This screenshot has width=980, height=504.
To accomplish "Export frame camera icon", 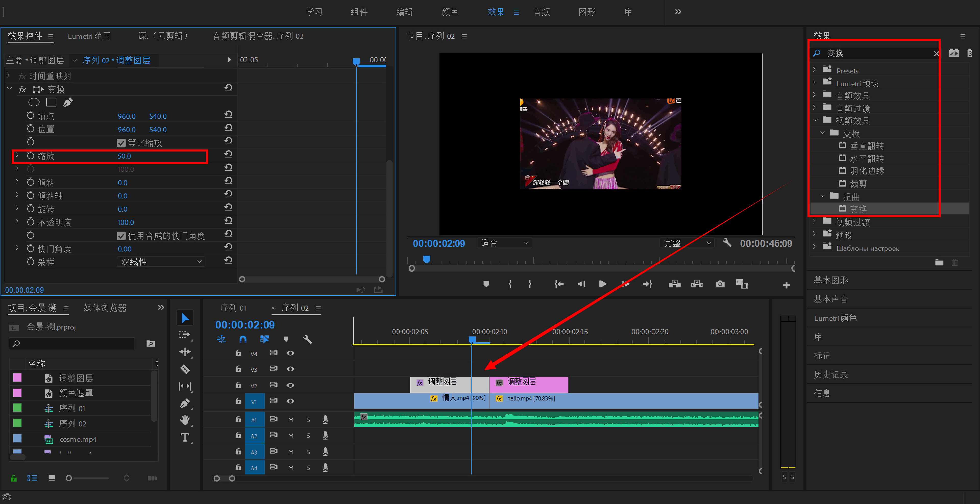I will (x=720, y=284).
